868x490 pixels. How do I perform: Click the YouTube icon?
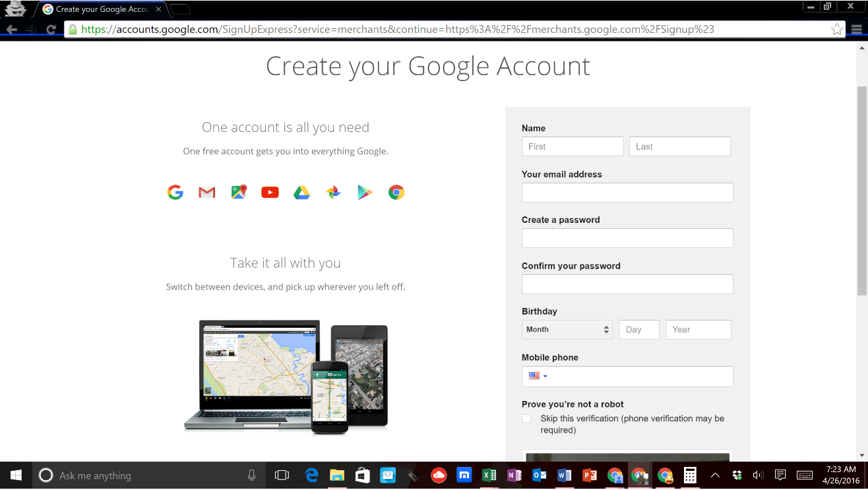(x=270, y=193)
